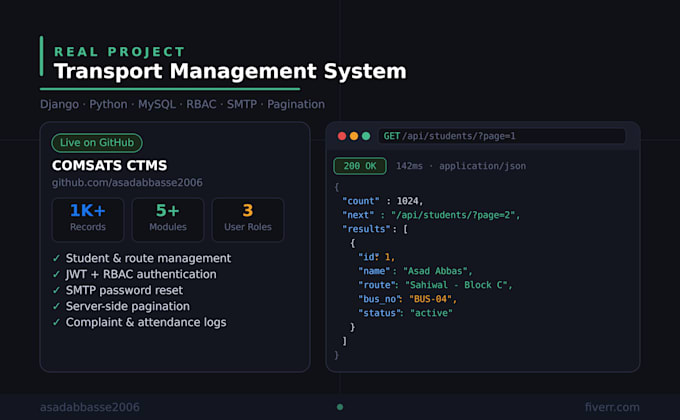The width and height of the screenshot is (680, 420).
Task: Click the footer 'fiverr.com' text
Action: pyautogui.click(x=612, y=407)
